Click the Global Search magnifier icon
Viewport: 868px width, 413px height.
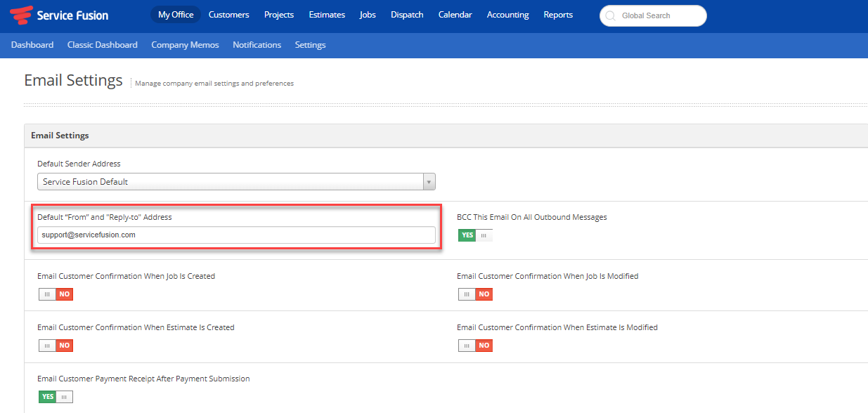[x=610, y=15]
